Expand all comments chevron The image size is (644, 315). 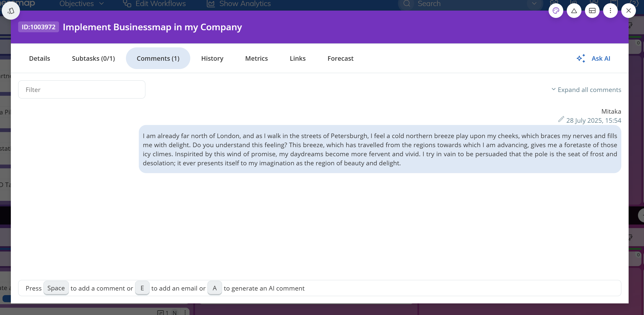pyautogui.click(x=553, y=89)
